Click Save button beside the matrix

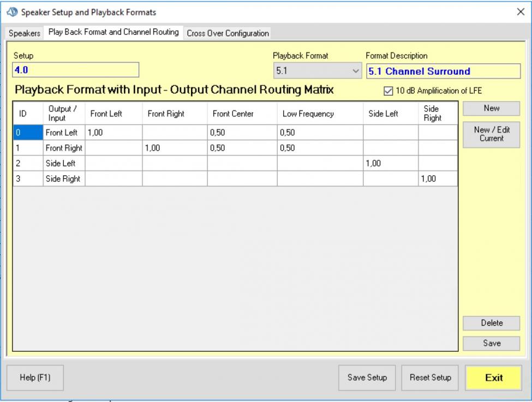coord(491,343)
